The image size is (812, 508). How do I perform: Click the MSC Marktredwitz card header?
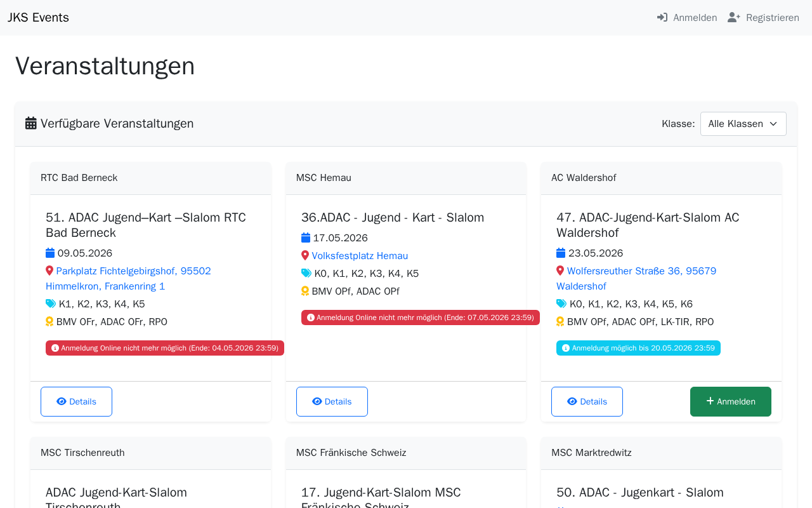click(x=661, y=453)
